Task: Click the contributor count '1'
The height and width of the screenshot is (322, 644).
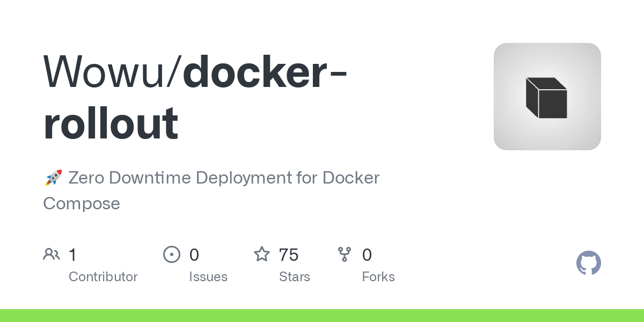Action: (72, 255)
